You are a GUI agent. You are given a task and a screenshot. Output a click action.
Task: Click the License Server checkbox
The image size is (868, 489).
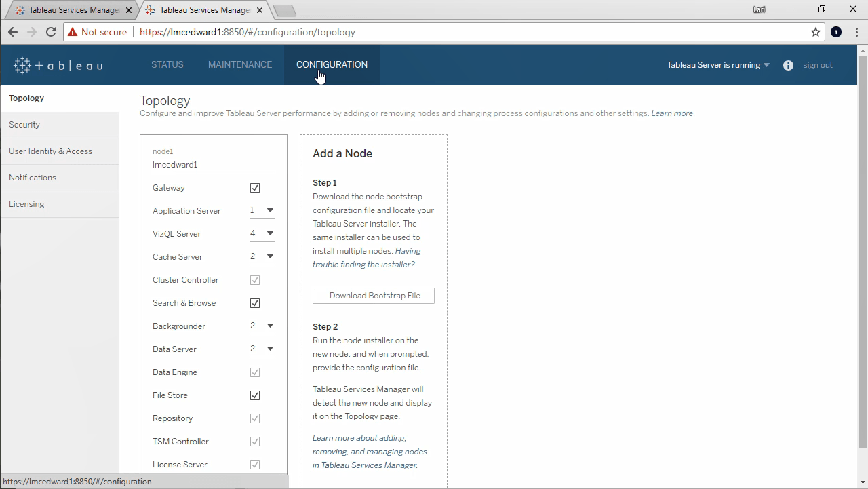(255, 465)
